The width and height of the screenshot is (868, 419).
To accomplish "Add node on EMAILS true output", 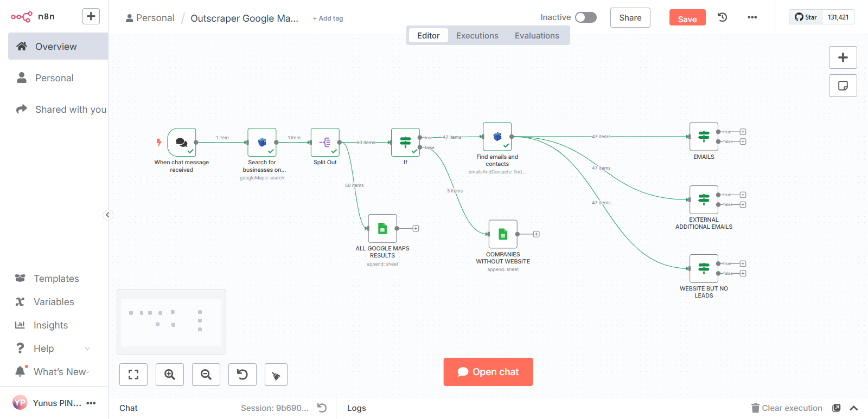I will pos(743,132).
